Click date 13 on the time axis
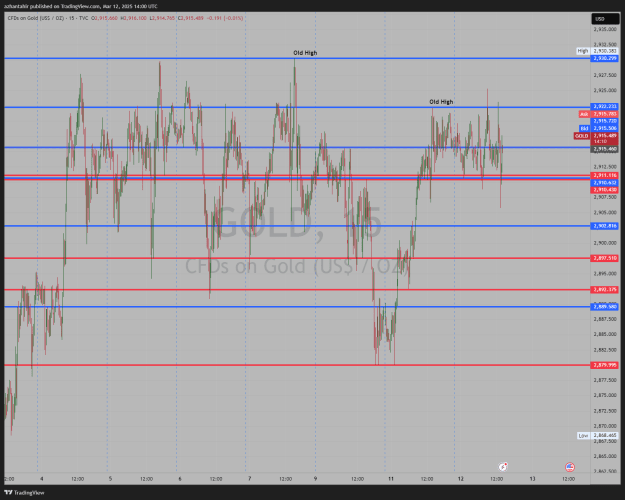Image resolution: width=625 pixels, height=500 pixels. pos(532,478)
